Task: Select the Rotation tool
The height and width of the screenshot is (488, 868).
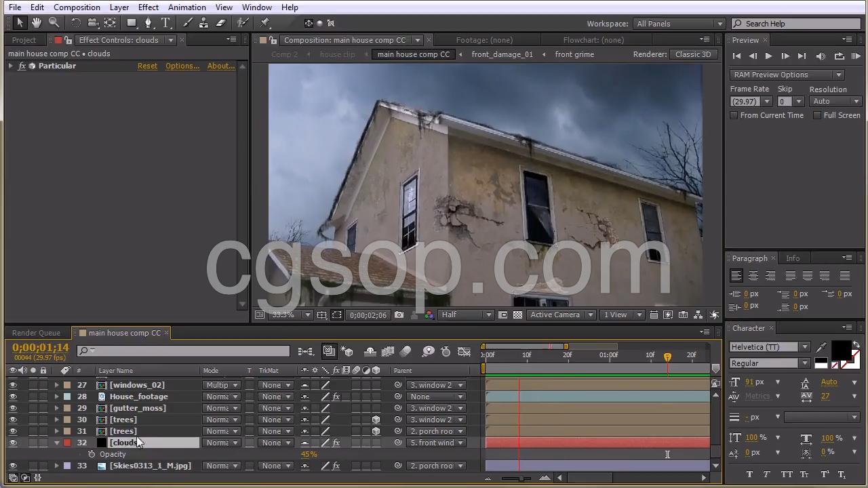Action: 76,23
